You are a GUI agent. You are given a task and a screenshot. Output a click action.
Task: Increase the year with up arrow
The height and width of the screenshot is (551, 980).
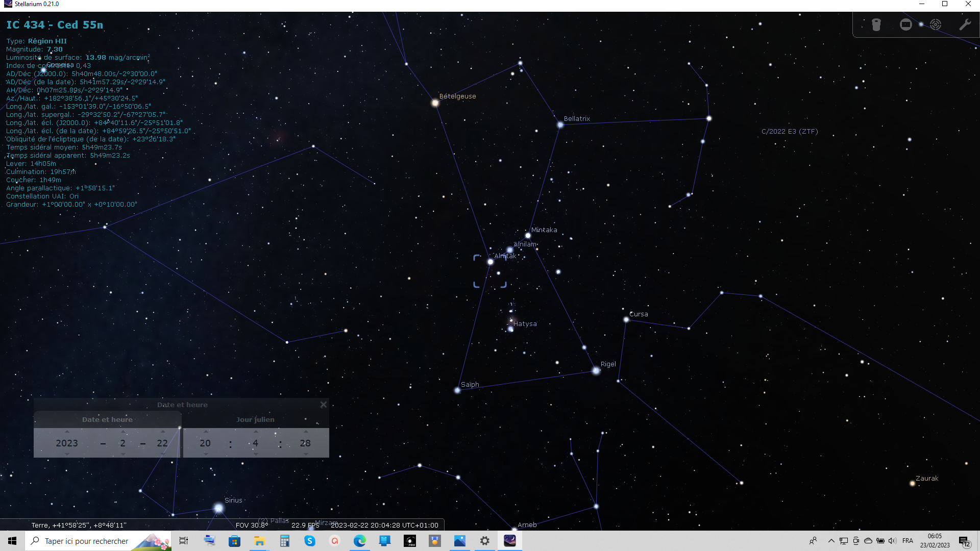[67, 432]
